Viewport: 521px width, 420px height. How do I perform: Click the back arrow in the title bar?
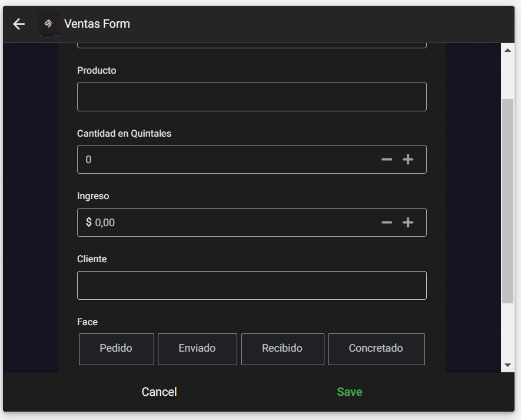point(18,24)
